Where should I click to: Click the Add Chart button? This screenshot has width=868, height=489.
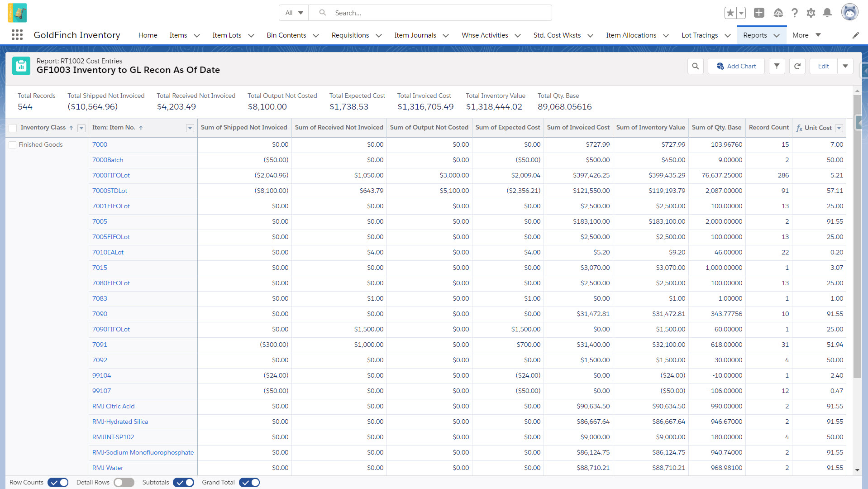[x=736, y=66]
